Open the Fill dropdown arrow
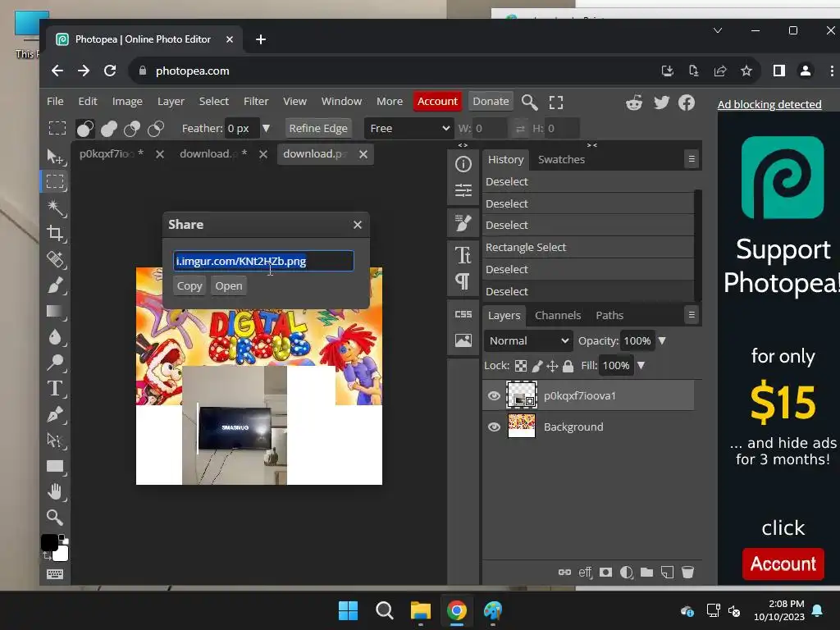The image size is (840, 630). (641, 365)
